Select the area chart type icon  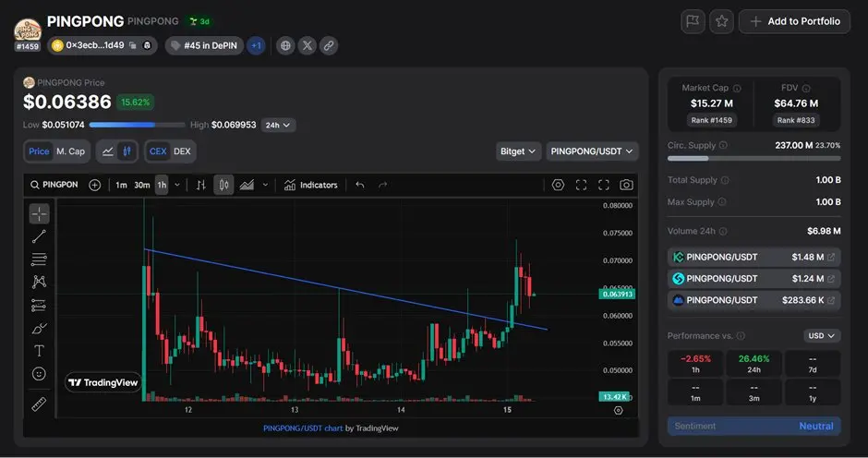tap(247, 185)
